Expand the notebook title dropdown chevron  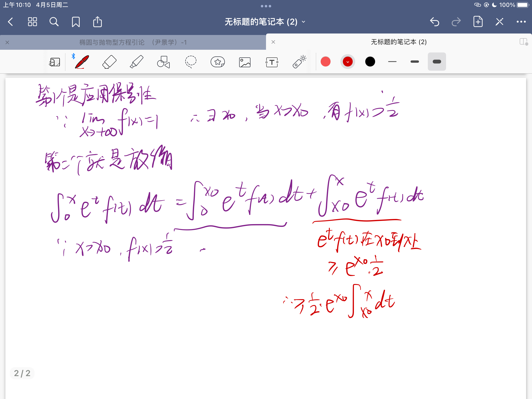(304, 22)
